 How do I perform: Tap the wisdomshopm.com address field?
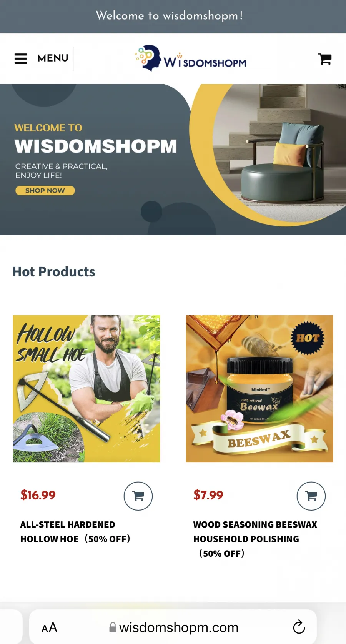173,627
